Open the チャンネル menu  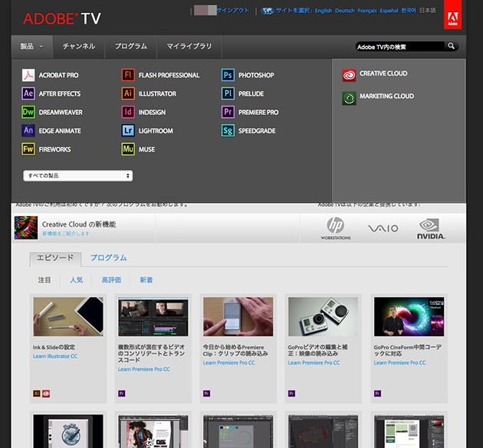(79, 47)
